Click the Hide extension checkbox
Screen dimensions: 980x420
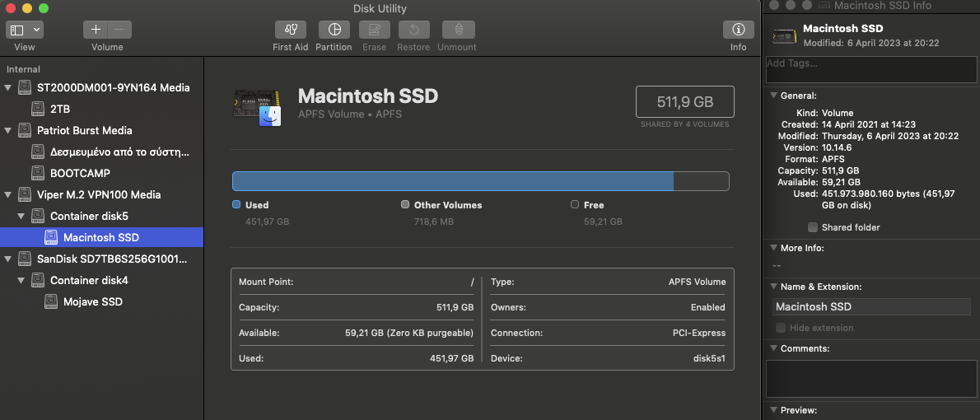[781, 328]
